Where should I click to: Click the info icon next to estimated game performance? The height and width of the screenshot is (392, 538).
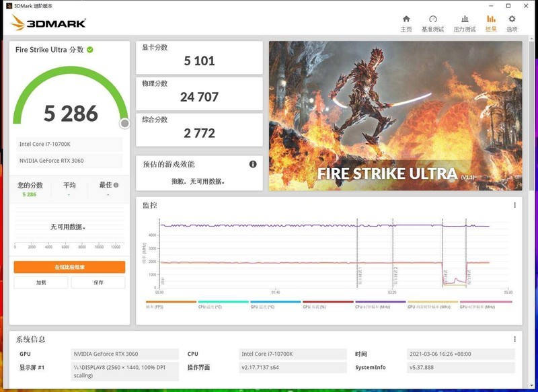[252, 163]
